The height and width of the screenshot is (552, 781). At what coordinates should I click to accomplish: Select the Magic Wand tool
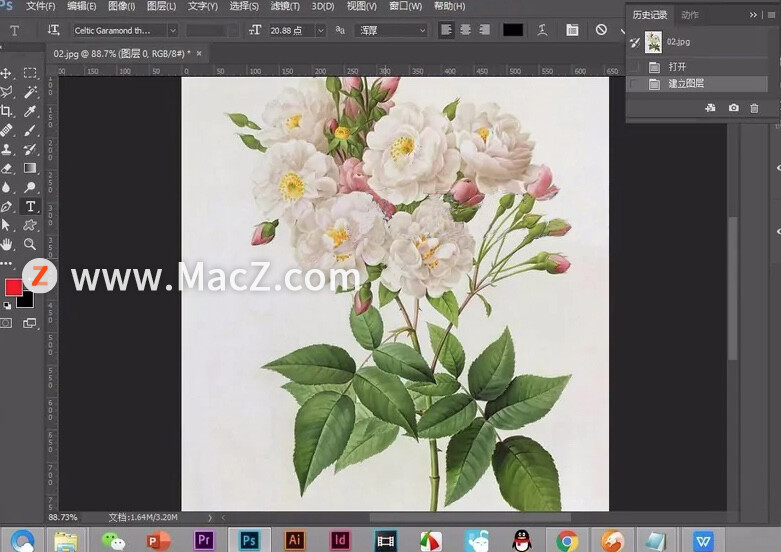coord(30,92)
